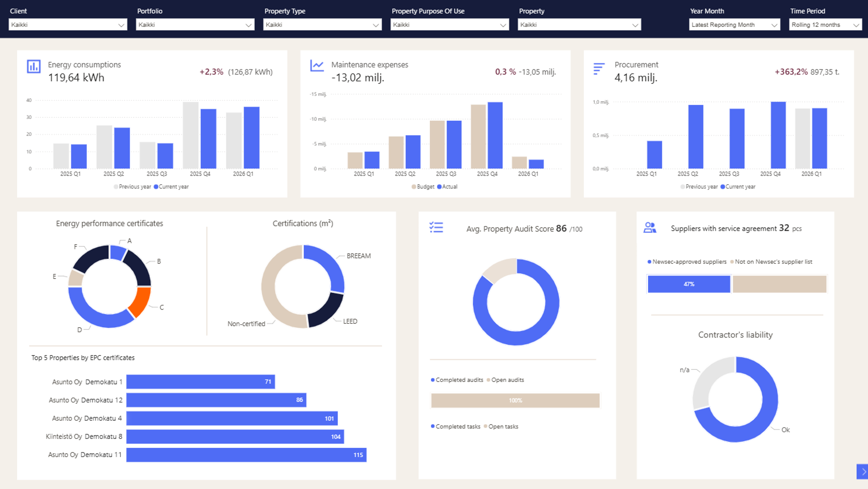The image size is (868, 489).
Task: Select the Asunto Oy Demokatu 11 bar
Action: (246, 455)
